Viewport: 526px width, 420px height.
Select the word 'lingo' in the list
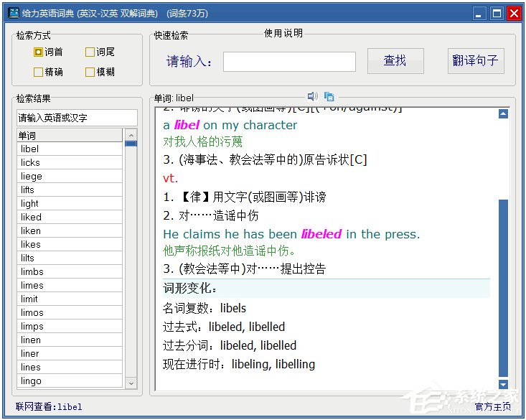(x=70, y=381)
